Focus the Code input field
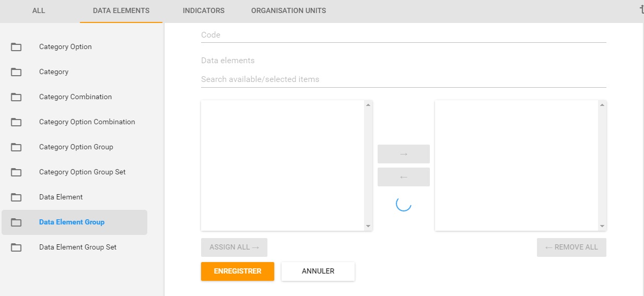The width and height of the screenshot is (644, 296). 403,35
